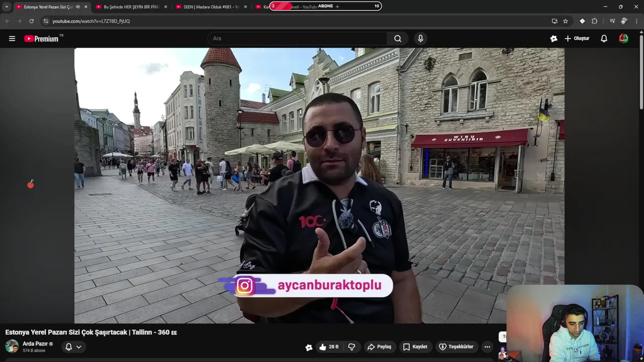Open more actions three-dot menu
Image resolution: width=644 pixels, height=362 pixels.
tap(487, 347)
